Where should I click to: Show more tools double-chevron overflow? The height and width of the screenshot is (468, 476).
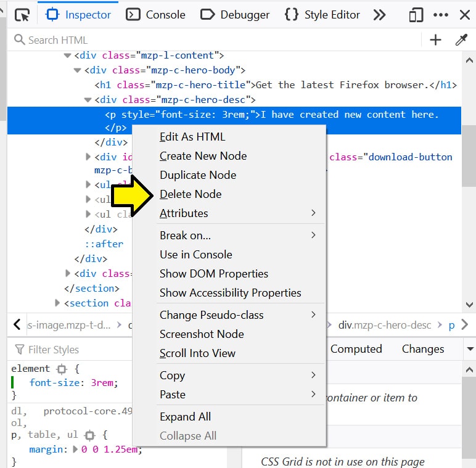[x=380, y=15]
